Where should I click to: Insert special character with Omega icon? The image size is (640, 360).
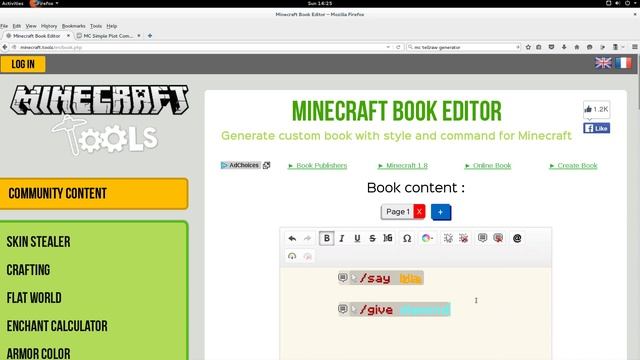click(x=407, y=238)
